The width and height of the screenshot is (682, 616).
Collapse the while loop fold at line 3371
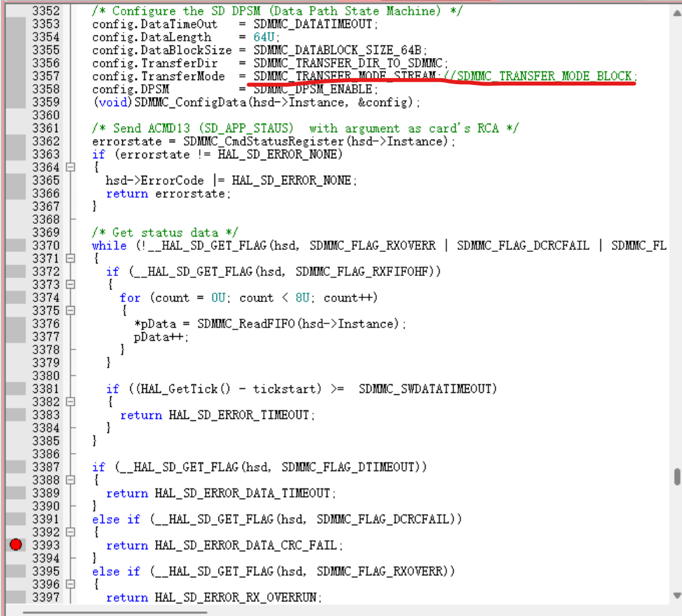(x=70, y=259)
